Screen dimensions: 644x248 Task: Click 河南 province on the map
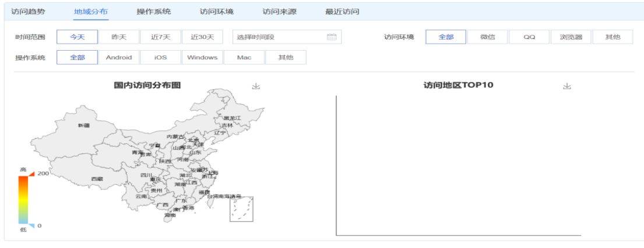tap(183, 159)
